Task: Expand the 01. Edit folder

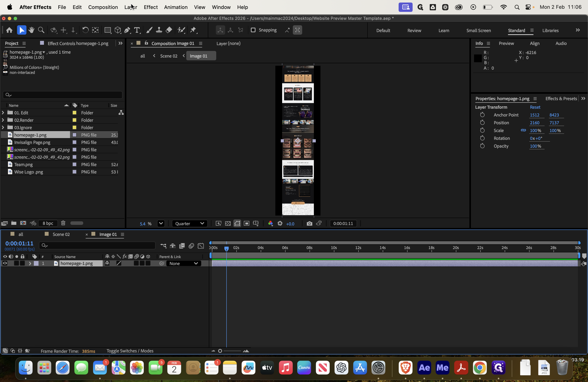Action: (x=3, y=112)
